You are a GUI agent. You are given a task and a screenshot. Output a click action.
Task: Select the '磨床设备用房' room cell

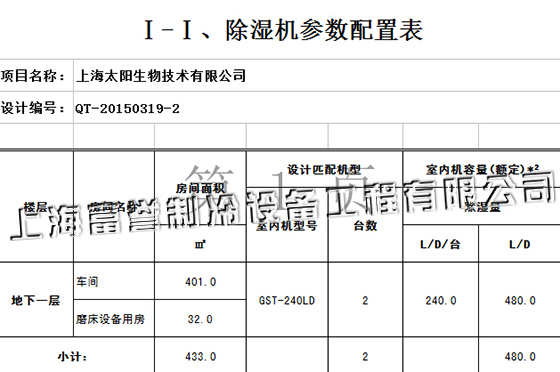click(x=114, y=319)
